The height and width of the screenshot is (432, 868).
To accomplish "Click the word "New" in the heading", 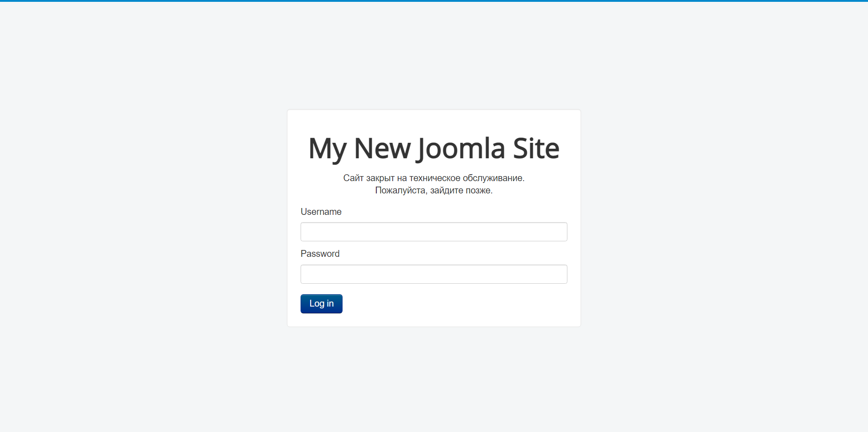I will click(382, 148).
